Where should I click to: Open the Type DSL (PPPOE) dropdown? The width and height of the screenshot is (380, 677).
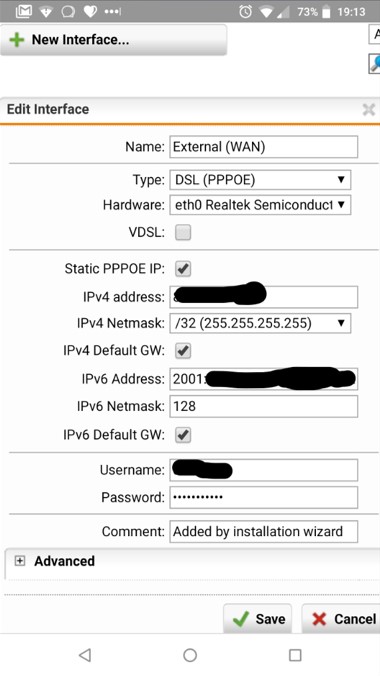pos(260,180)
